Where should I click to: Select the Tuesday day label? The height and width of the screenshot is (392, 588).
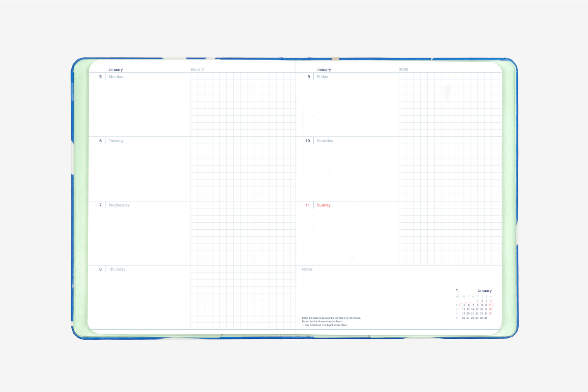116,141
